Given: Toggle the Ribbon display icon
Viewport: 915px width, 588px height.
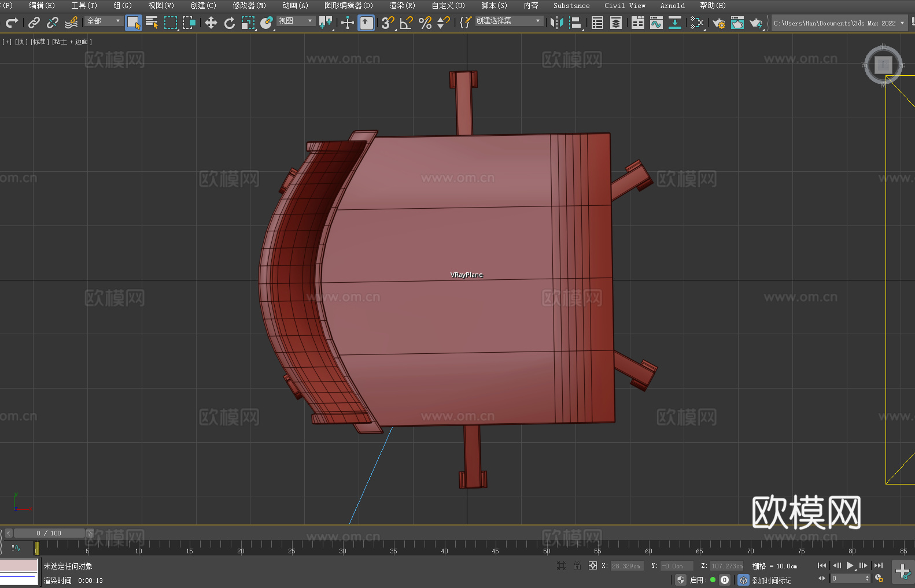Looking at the screenshot, I should [638, 23].
